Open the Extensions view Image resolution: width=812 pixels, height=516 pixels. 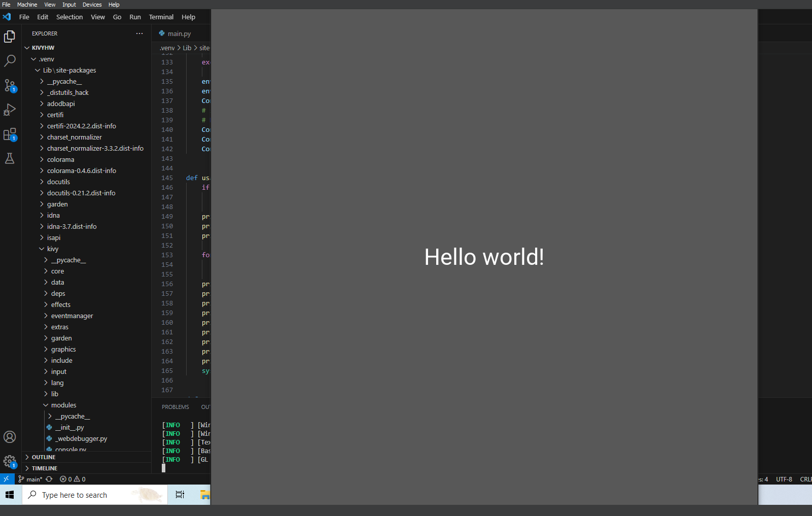tap(10, 134)
